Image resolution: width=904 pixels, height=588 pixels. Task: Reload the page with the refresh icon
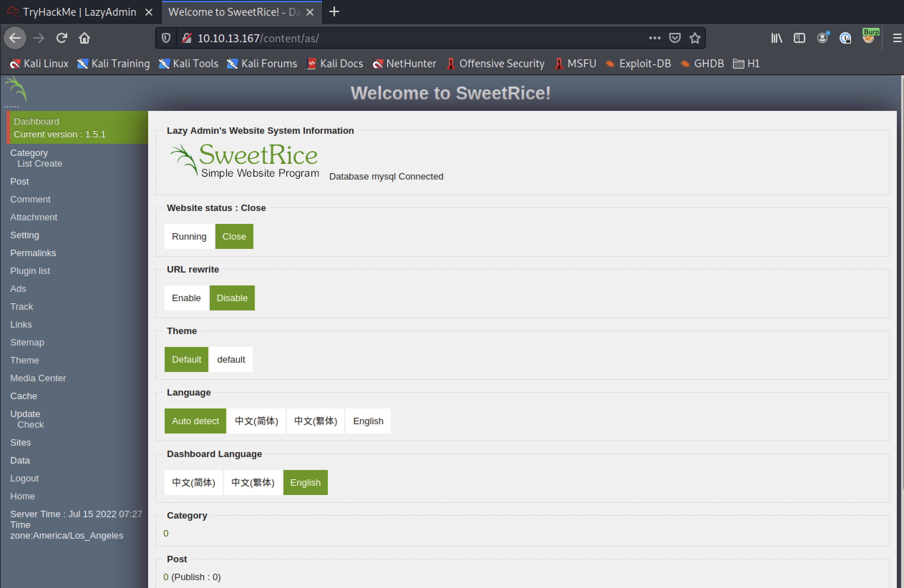[62, 38]
